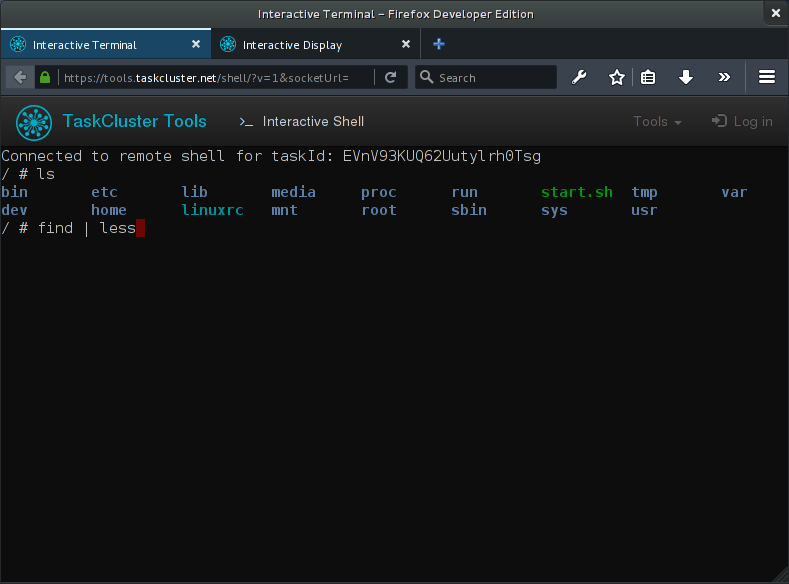Click the 'tmp' directory name
This screenshot has height=584, width=789.
point(644,192)
